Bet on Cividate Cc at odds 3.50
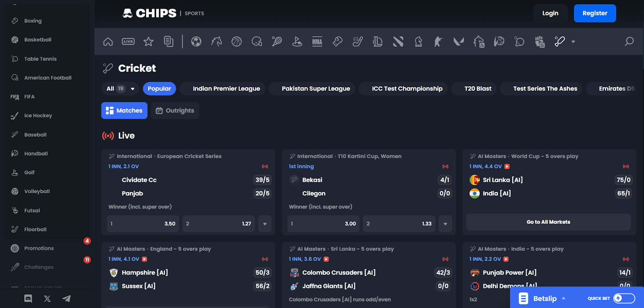644x308 pixels. click(x=143, y=224)
